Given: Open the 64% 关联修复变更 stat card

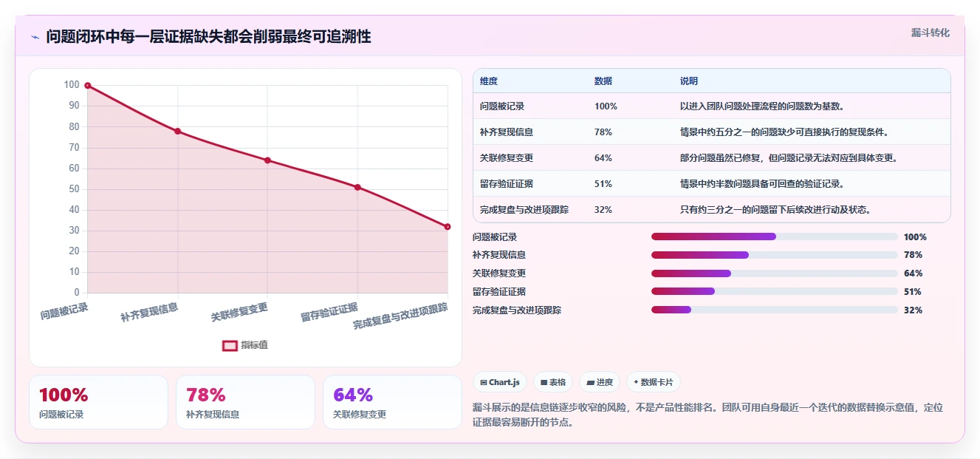Looking at the screenshot, I should 392,402.
